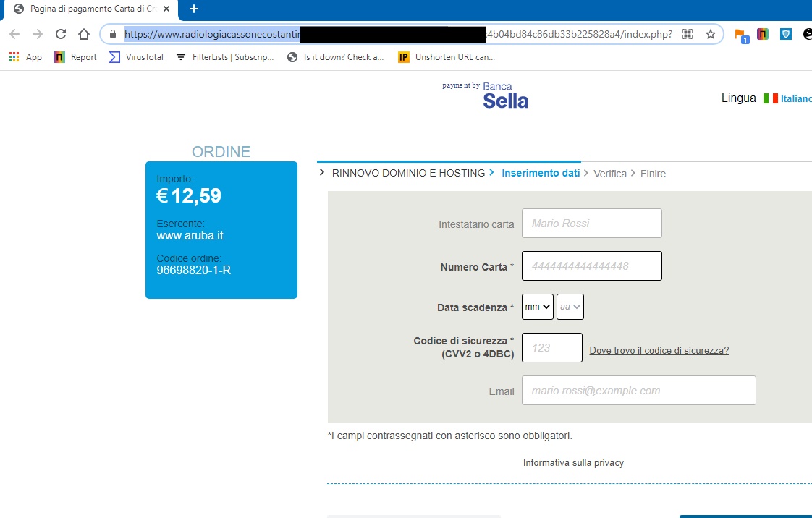Focus the Numero Carta input field
The width and height of the screenshot is (812, 518).
coord(592,266)
